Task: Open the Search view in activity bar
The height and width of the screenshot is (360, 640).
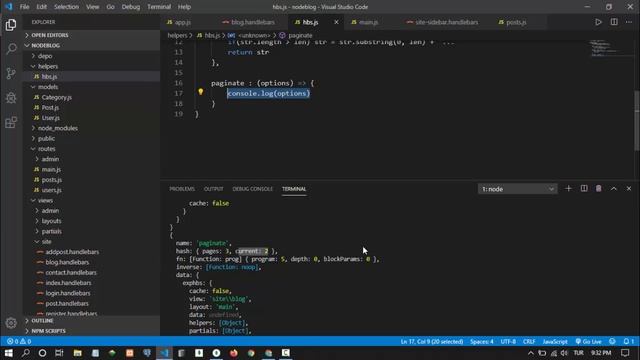Action: [x=11, y=49]
